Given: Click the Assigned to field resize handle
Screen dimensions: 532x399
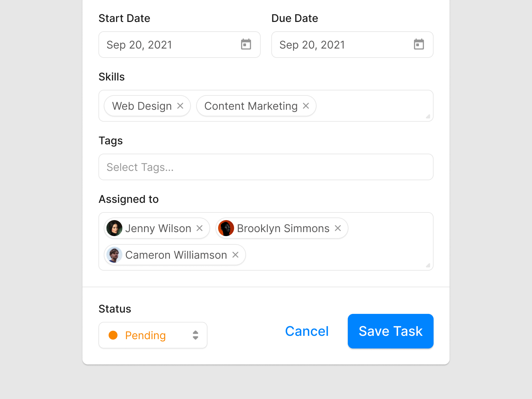Looking at the screenshot, I should [x=428, y=265].
